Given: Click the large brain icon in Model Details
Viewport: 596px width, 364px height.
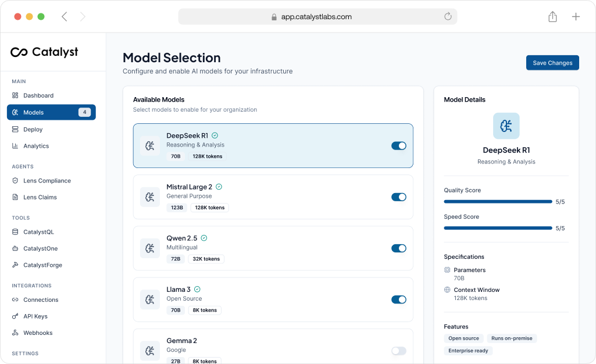Looking at the screenshot, I should [x=506, y=126].
